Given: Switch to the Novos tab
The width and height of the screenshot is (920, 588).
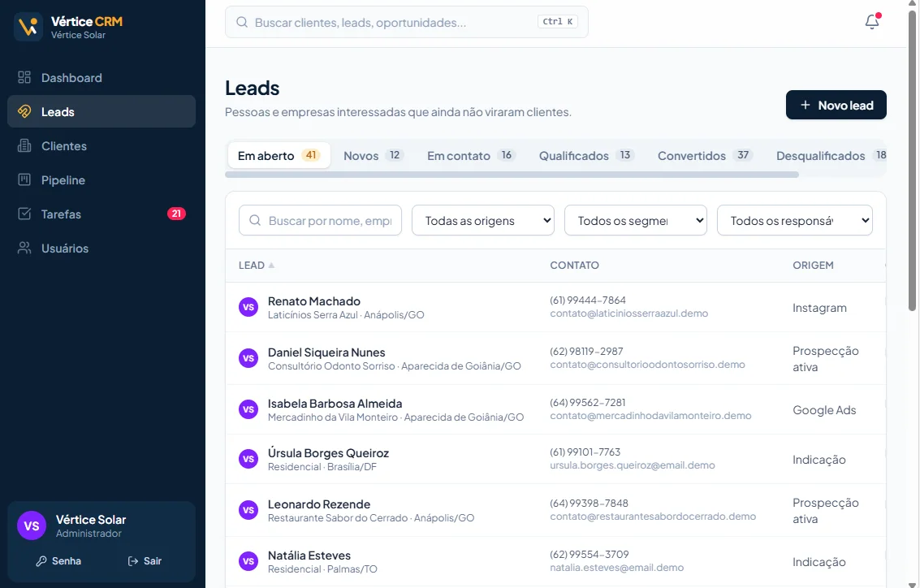Looking at the screenshot, I should click(374, 155).
